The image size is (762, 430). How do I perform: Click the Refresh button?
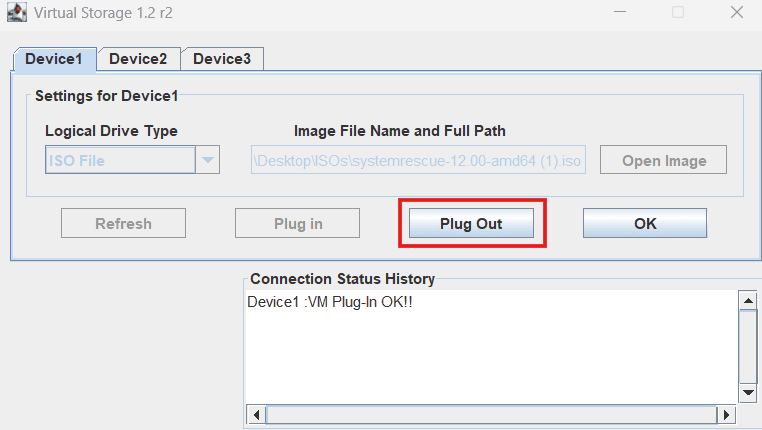[123, 223]
